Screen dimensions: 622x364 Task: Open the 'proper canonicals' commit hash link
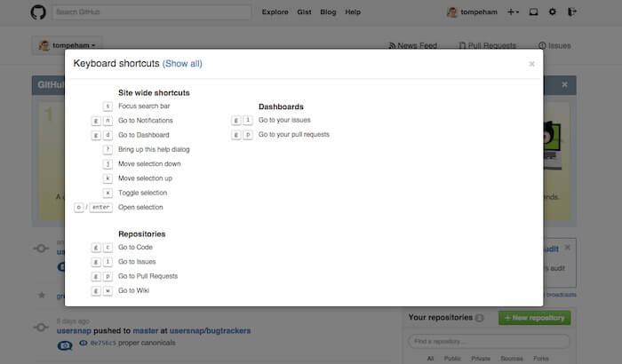103,343
